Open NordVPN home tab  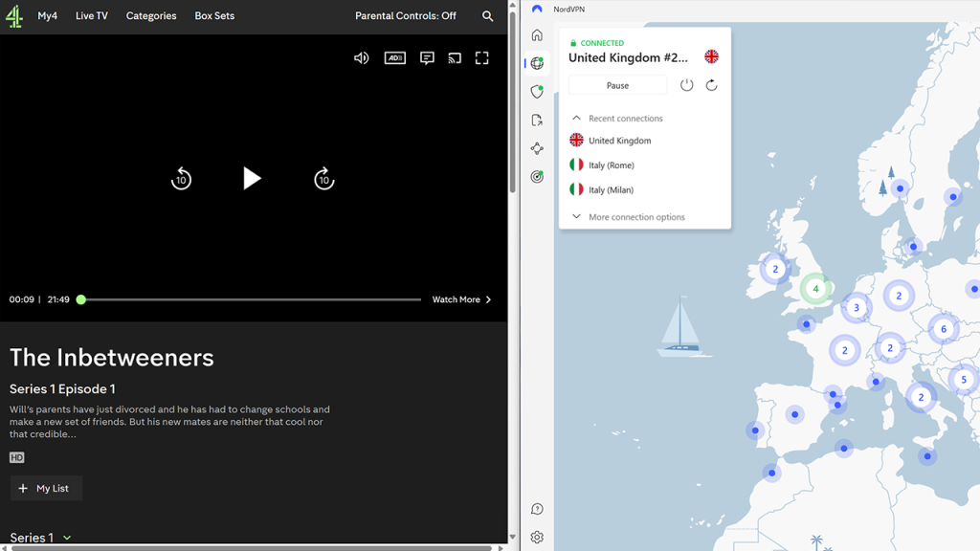pyautogui.click(x=537, y=35)
